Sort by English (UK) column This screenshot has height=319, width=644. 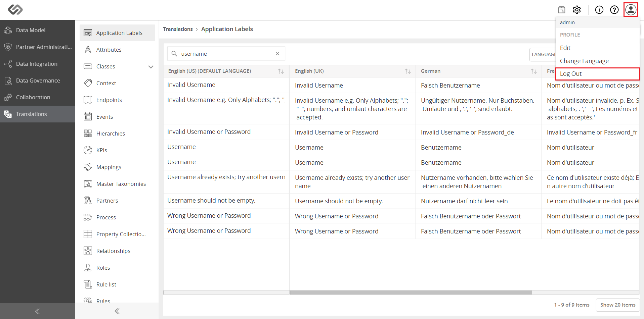point(408,71)
